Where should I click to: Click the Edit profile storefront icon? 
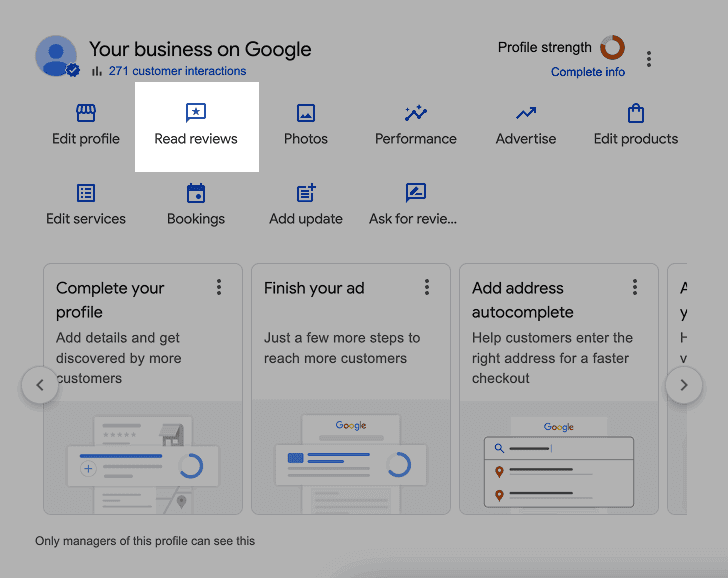point(86,113)
